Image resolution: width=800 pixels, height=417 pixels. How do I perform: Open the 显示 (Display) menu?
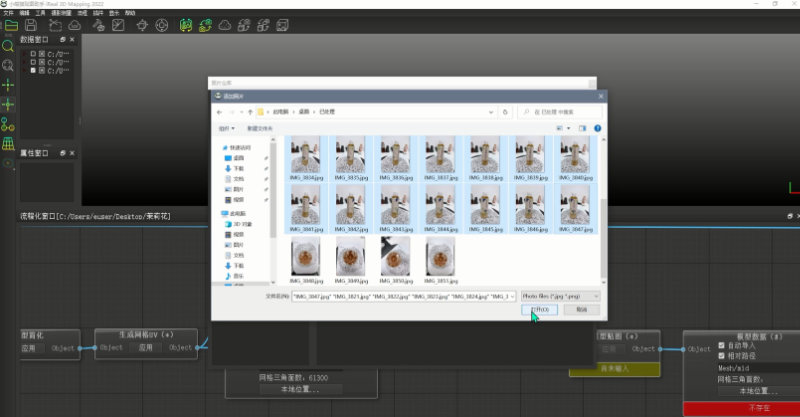coord(114,13)
